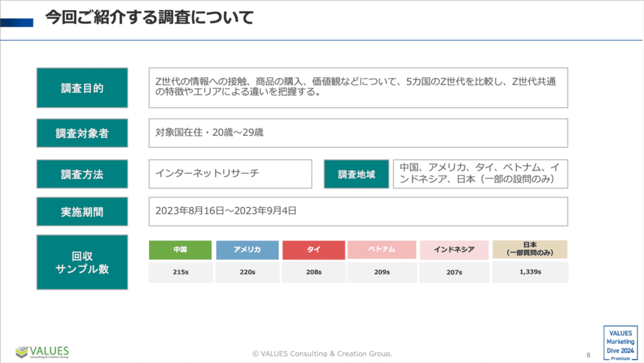Select the 実施期間 label box
The width and height of the screenshot is (644, 363).
click(x=82, y=212)
